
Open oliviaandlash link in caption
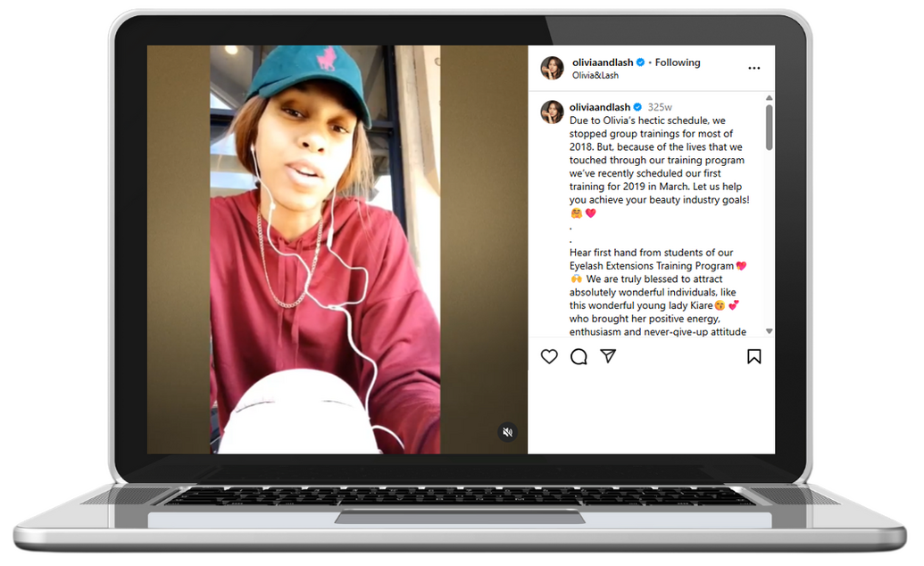[599, 107]
